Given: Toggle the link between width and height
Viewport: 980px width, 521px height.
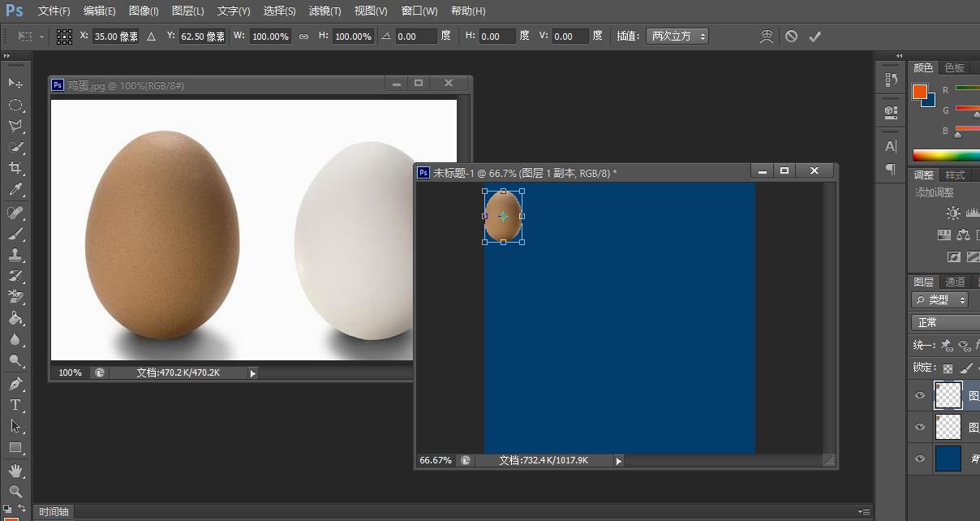Looking at the screenshot, I should [x=304, y=37].
